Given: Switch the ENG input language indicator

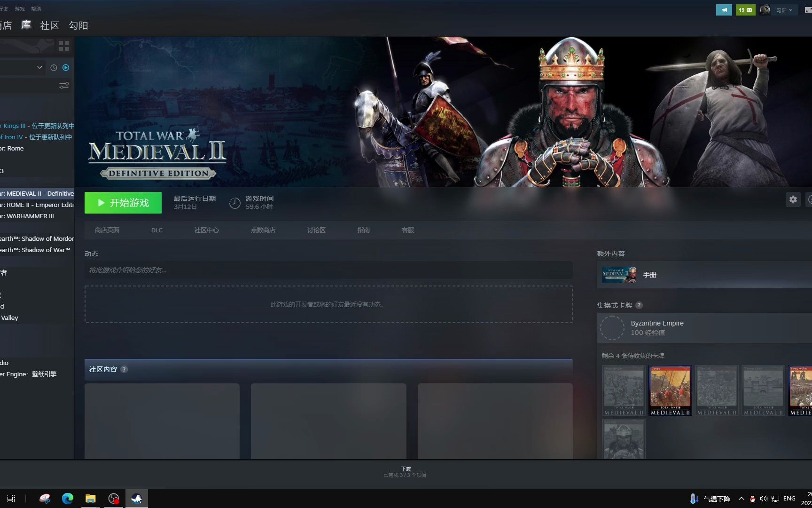Looking at the screenshot, I should pyautogui.click(x=789, y=499).
